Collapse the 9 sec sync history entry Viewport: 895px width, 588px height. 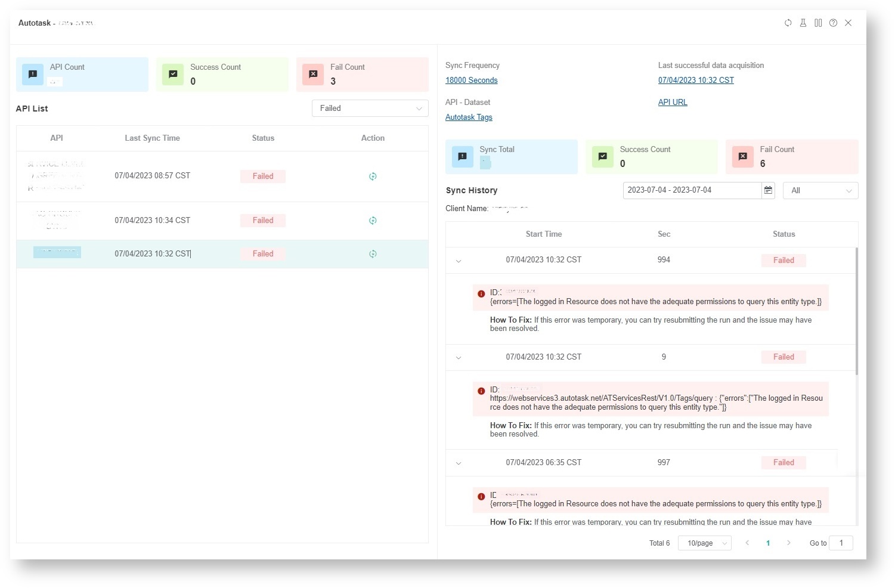(x=459, y=358)
